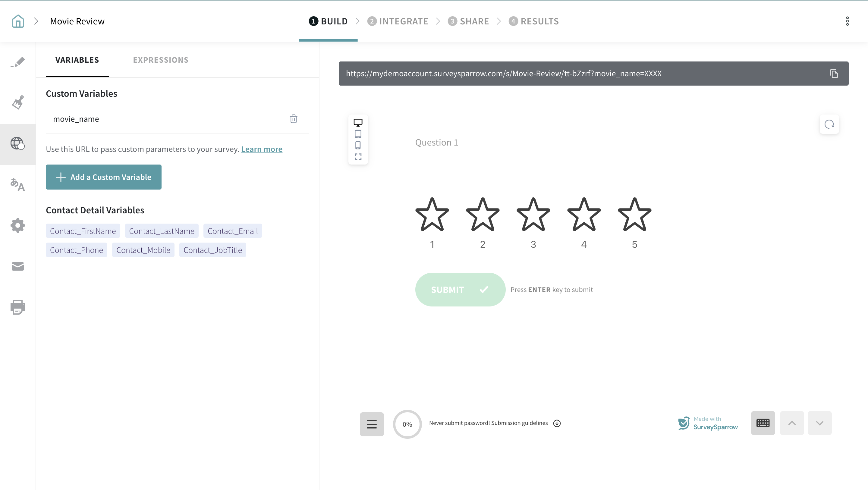The image size is (868, 490).
Task: Switch preview to tablet view
Action: pos(358,134)
